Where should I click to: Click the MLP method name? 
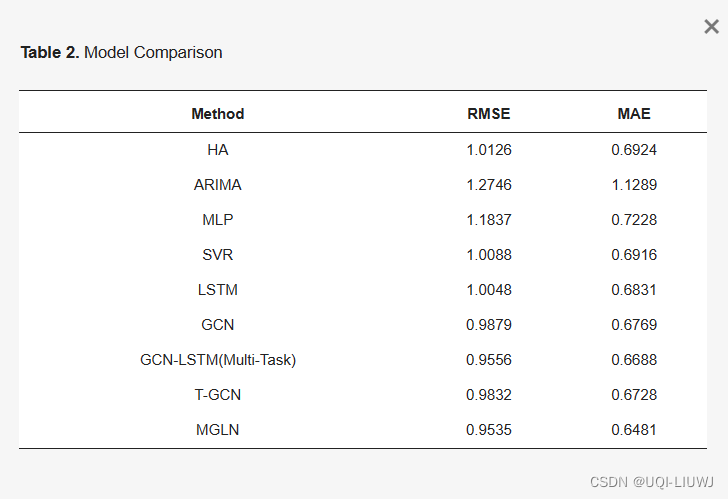tap(218, 220)
